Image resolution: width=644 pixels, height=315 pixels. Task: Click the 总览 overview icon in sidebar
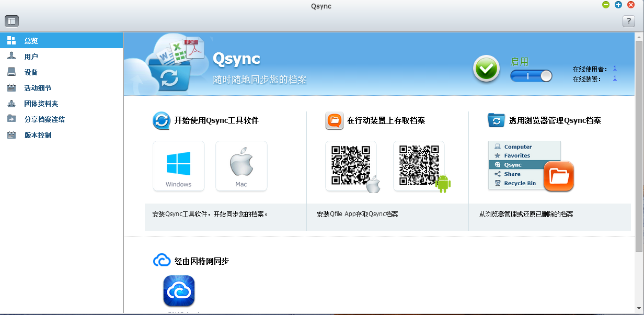click(11, 41)
